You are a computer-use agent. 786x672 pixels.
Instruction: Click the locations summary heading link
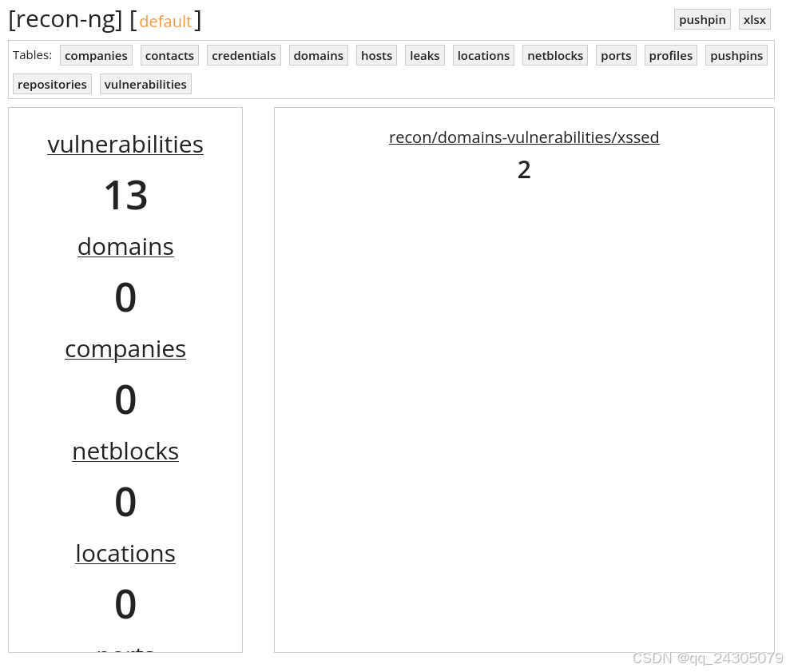coord(125,554)
